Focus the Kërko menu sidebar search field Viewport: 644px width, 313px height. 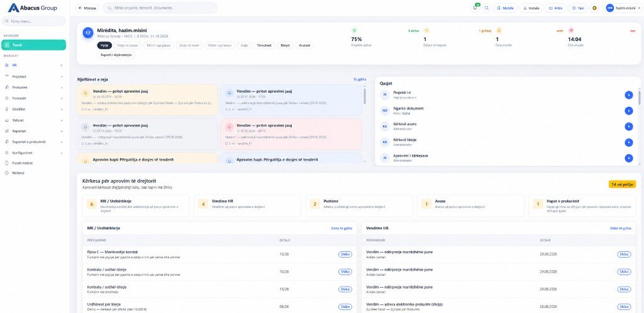click(x=34, y=21)
